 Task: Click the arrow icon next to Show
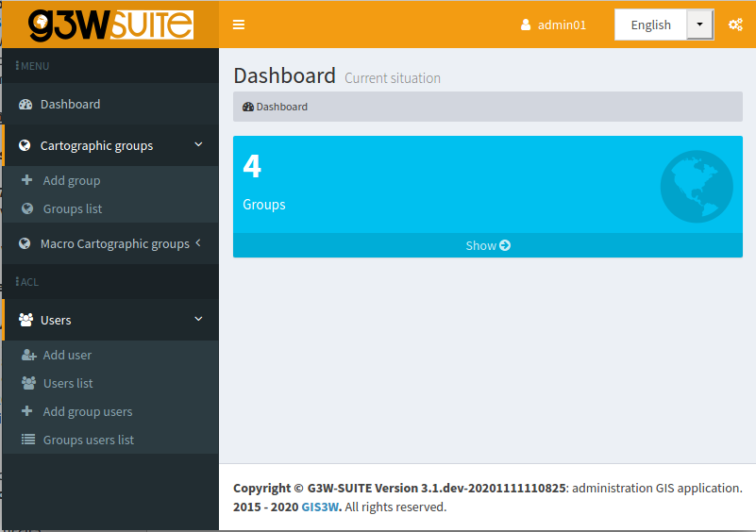pyautogui.click(x=505, y=245)
